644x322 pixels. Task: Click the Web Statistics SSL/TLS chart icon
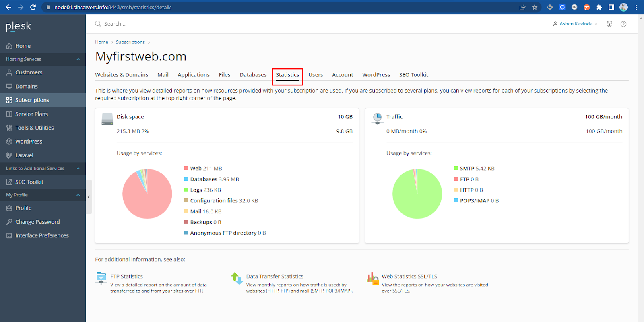point(372,278)
